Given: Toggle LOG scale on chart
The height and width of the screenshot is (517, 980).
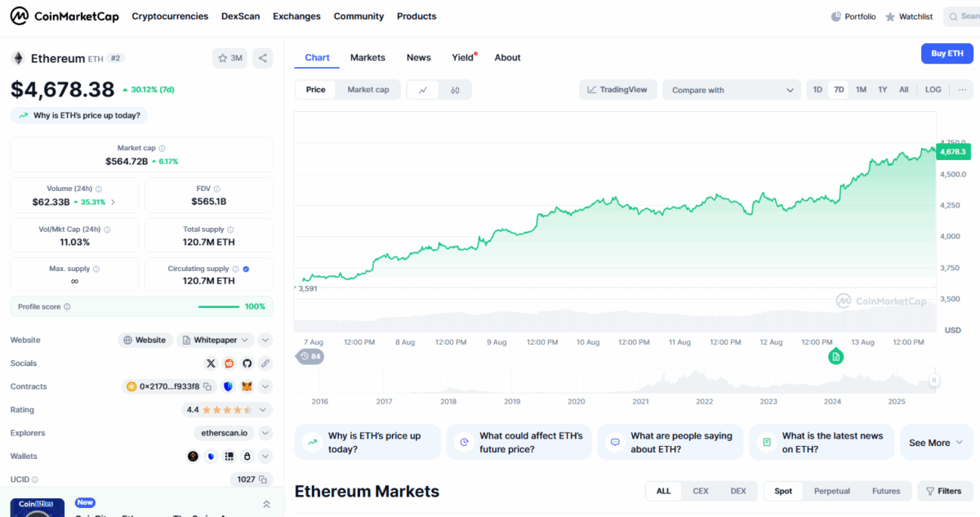Looking at the screenshot, I should 933,90.
